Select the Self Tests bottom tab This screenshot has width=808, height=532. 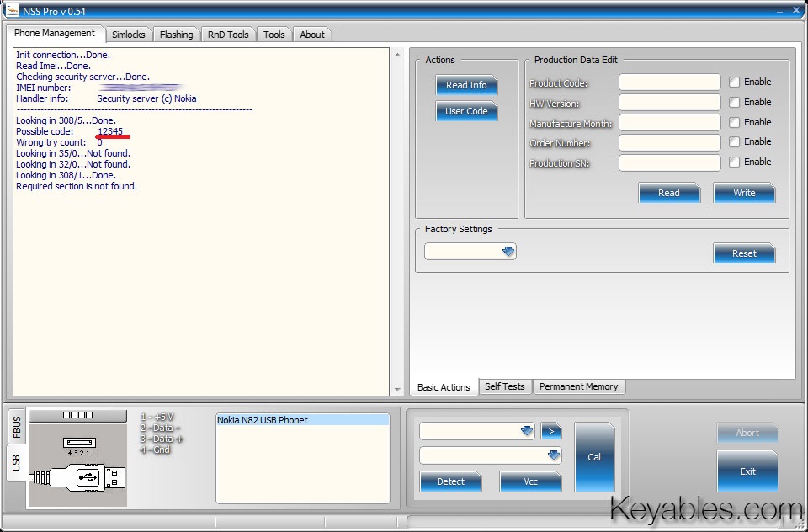point(504,386)
